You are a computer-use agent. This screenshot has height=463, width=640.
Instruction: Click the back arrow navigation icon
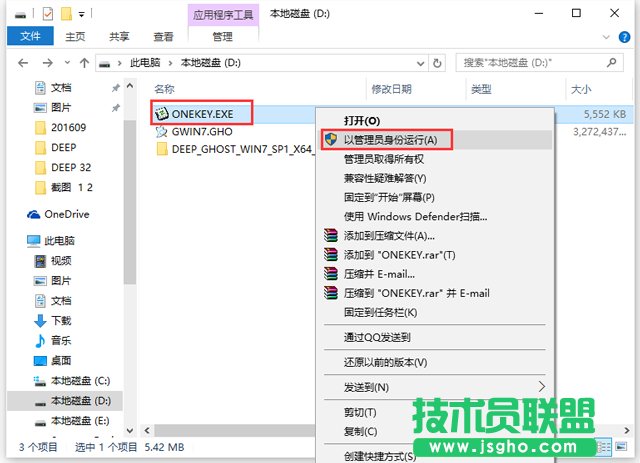pos(25,63)
